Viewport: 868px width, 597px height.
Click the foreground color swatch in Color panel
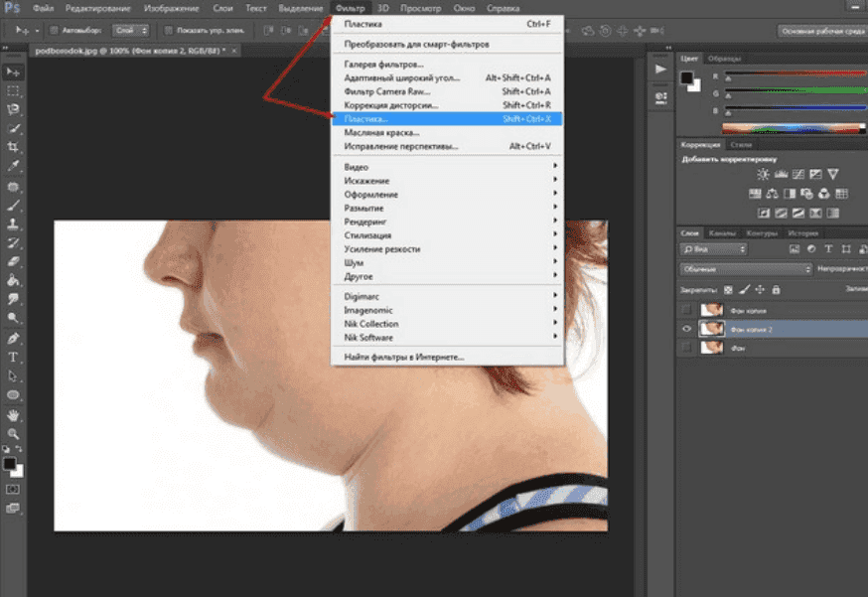687,77
